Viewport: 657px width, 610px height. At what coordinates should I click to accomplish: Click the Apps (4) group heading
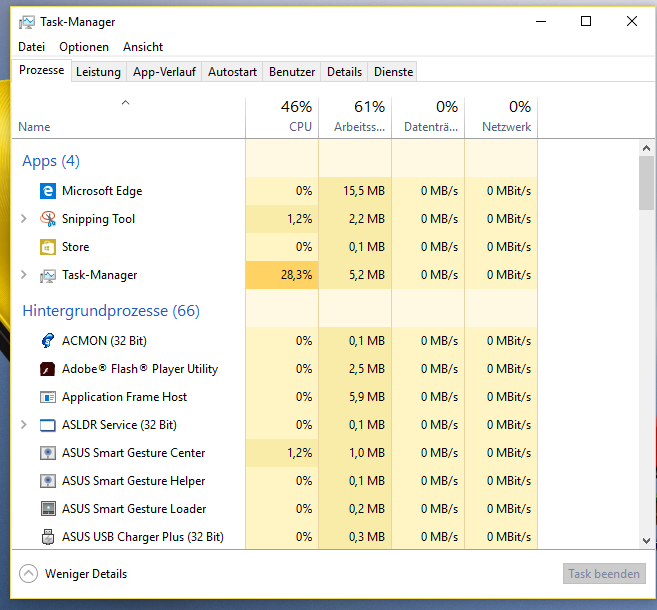(51, 161)
